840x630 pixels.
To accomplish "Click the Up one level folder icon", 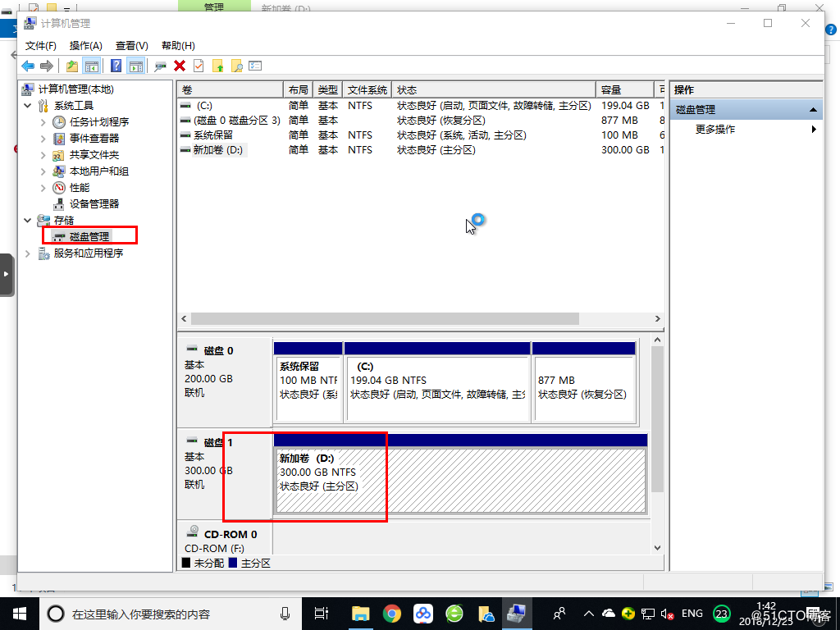I will click(72, 66).
